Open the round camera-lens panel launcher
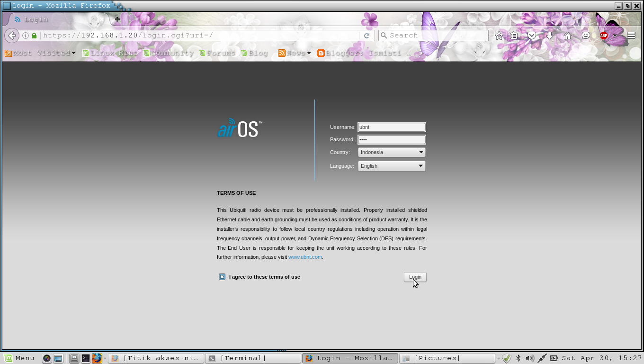The image size is (644, 364). (47, 358)
